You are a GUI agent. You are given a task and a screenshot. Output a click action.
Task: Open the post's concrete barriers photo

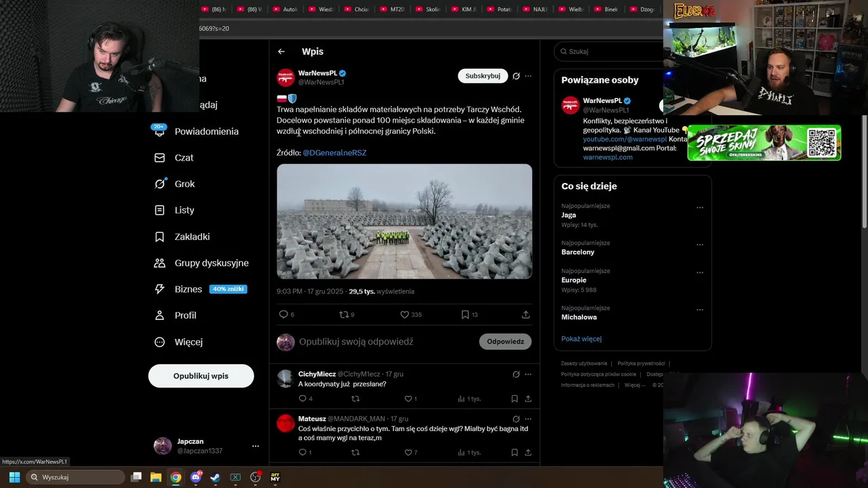(x=404, y=222)
